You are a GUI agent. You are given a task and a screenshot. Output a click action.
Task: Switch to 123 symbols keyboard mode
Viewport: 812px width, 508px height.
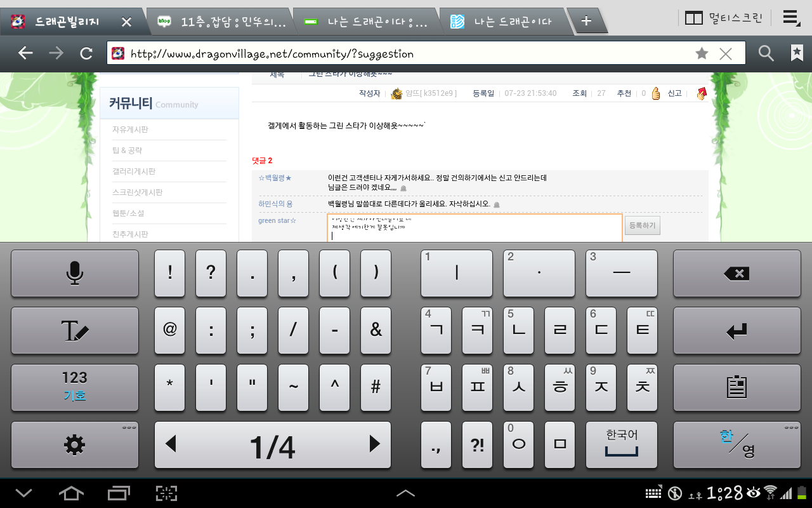click(x=75, y=387)
